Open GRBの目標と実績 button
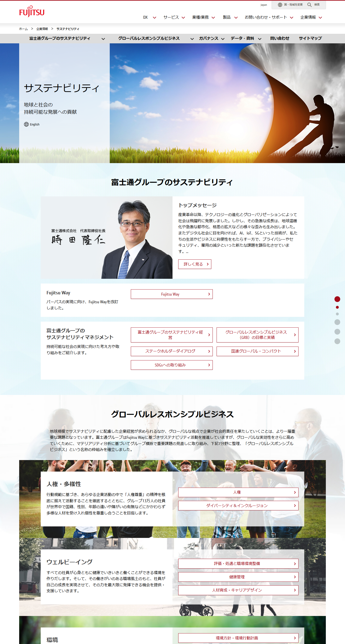The width and height of the screenshot is (345, 644). coord(258,335)
